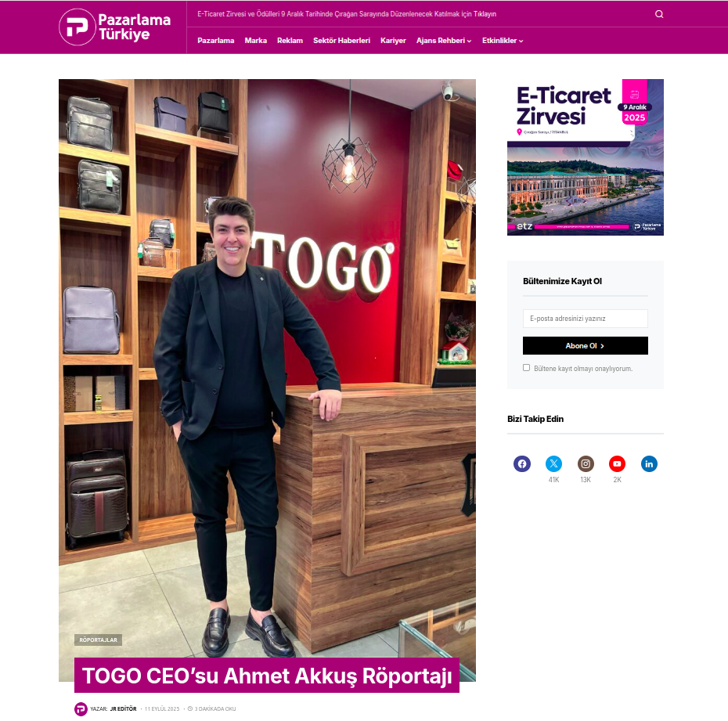Open the Instagram follow icon
The width and height of the screenshot is (728, 721).
point(586,463)
